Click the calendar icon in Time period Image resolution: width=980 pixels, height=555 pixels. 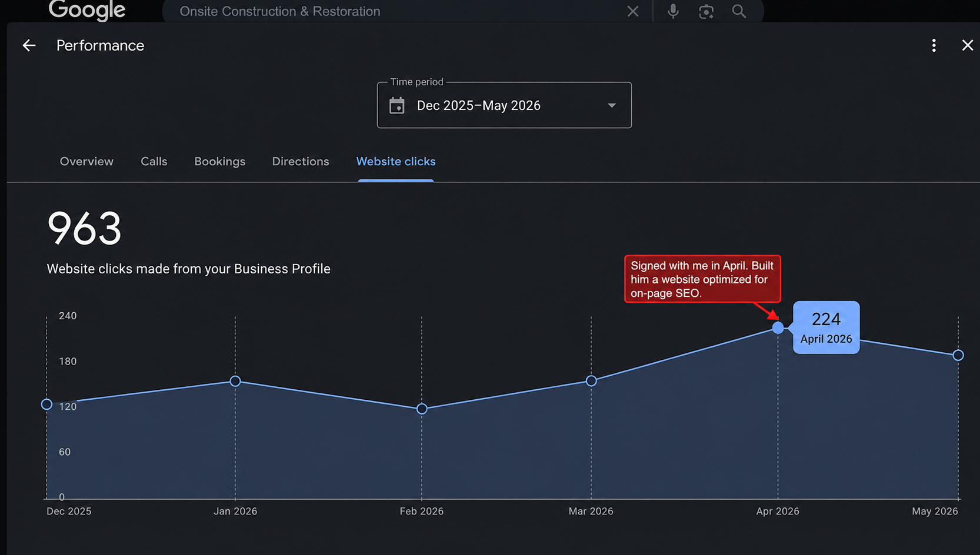tap(397, 105)
